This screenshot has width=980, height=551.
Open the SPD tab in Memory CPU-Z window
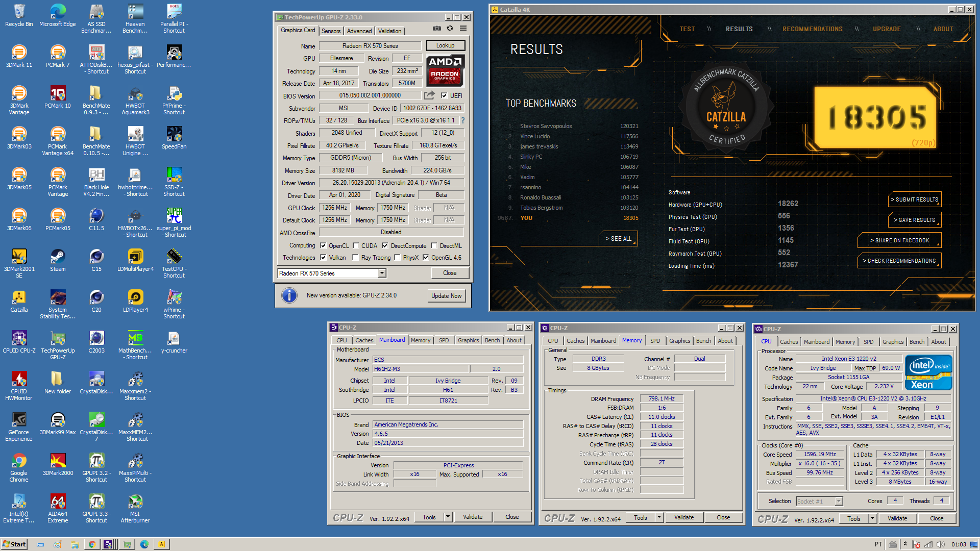pos(655,341)
